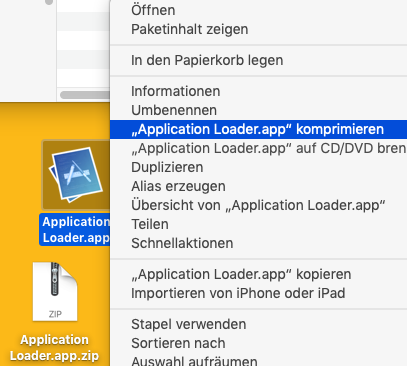407x366 pixels.
Task: Select the Application Loader.app.zip file icon
Action: click(x=55, y=292)
